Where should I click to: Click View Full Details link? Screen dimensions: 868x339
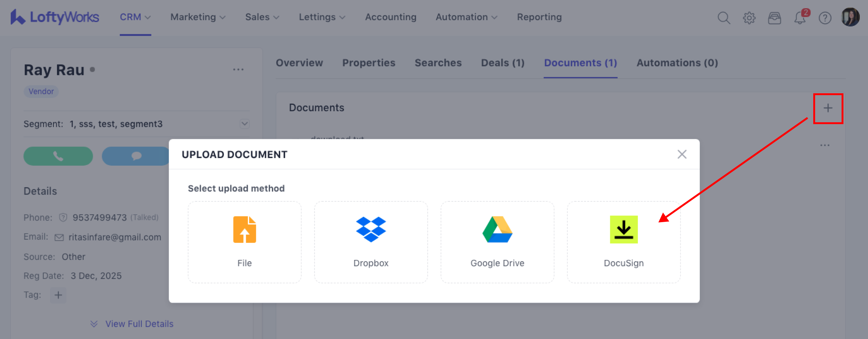tap(139, 324)
